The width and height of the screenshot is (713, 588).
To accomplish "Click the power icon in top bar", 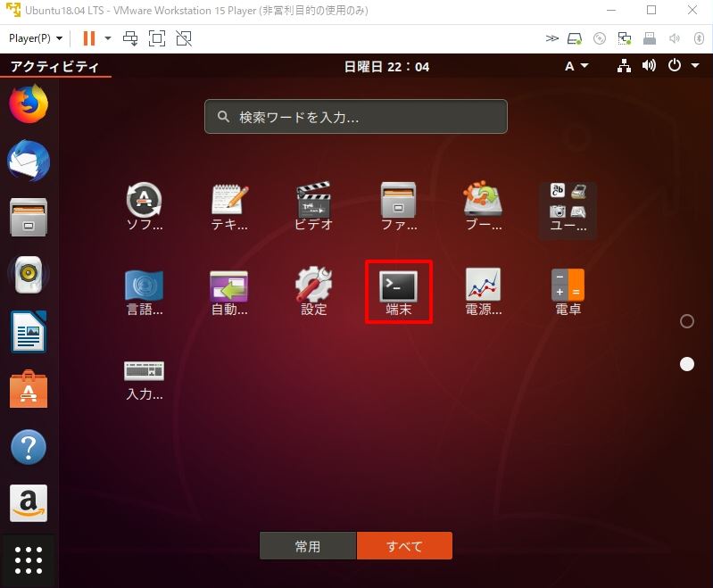I will (675, 65).
